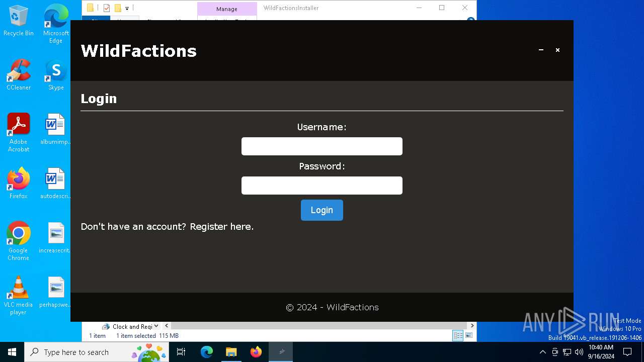Viewport: 644px width, 362px height.
Task: Close the WildFactionsInstaller Explorer window
Action: point(465,8)
